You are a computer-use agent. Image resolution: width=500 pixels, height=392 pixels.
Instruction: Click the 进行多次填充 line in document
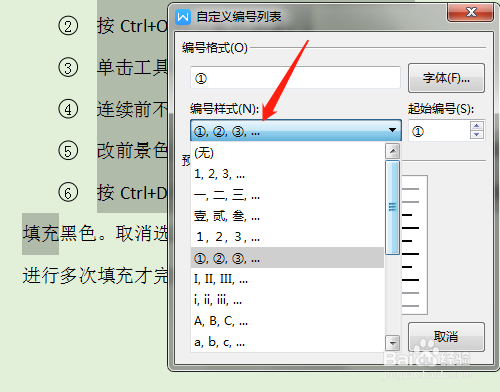(x=95, y=276)
